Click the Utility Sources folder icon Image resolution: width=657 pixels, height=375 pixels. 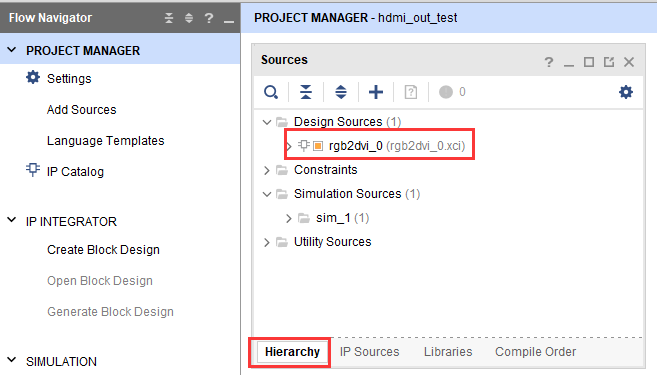click(x=282, y=242)
